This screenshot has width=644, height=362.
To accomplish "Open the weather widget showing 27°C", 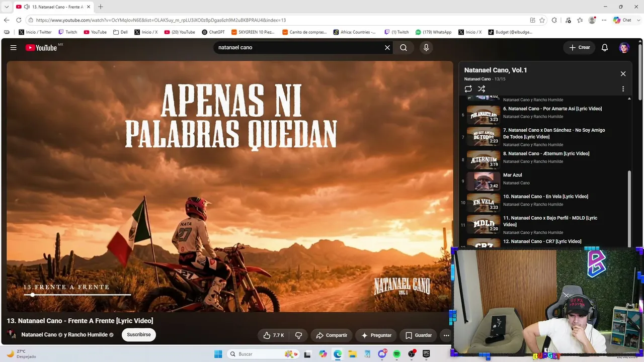I will point(21,354).
